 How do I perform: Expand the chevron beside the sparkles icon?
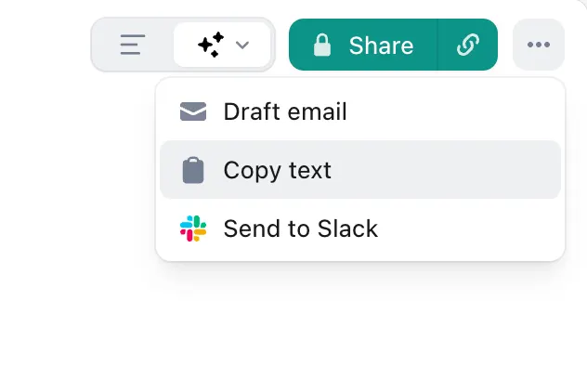[242, 46]
